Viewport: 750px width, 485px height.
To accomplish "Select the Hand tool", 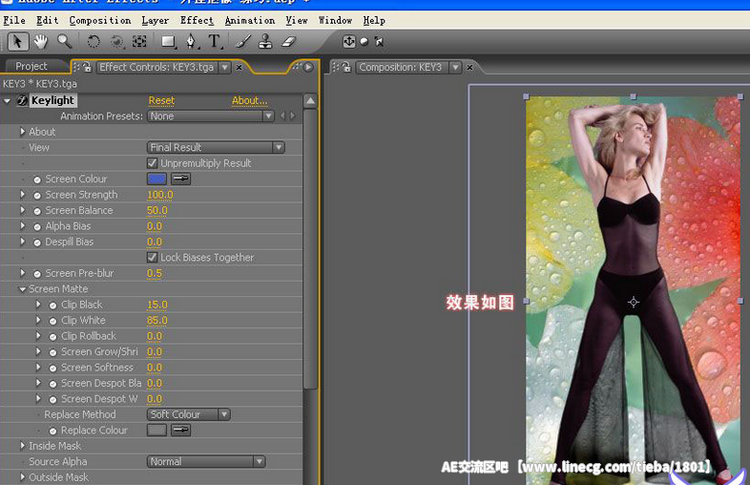I will (41, 42).
